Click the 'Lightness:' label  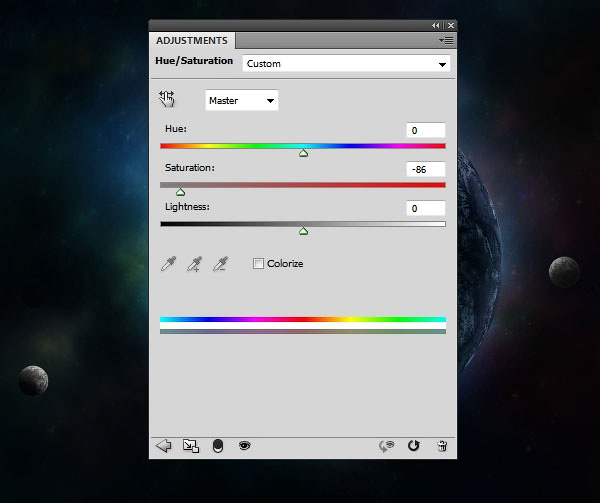(188, 207)
